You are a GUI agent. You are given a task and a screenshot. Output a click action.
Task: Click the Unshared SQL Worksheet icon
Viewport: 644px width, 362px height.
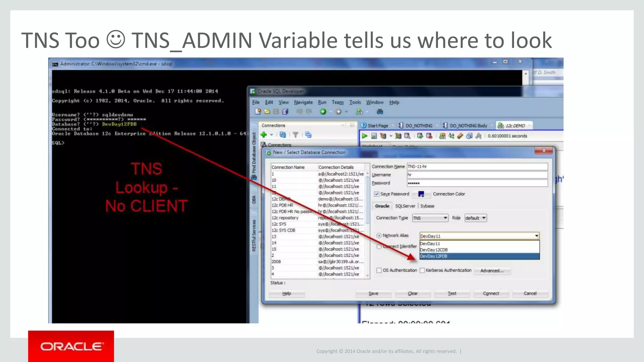pyautogui.click(x=442, y=136)
